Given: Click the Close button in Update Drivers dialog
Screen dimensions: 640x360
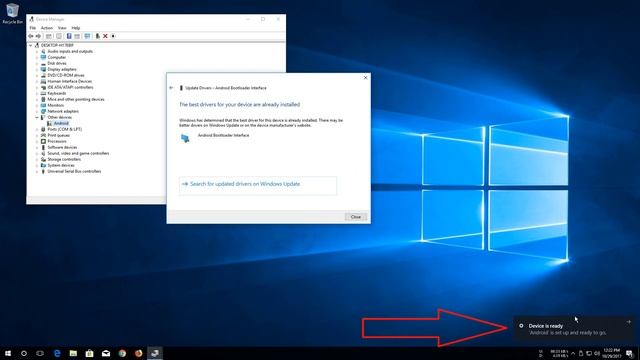Looking at the screenshot, I should pyautogui.click(x=356, y=217).
